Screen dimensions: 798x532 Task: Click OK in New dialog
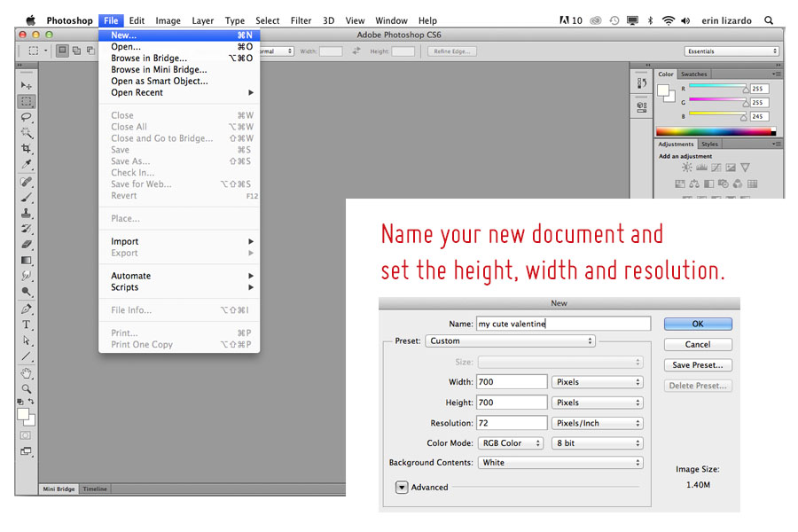coord(698,325)
